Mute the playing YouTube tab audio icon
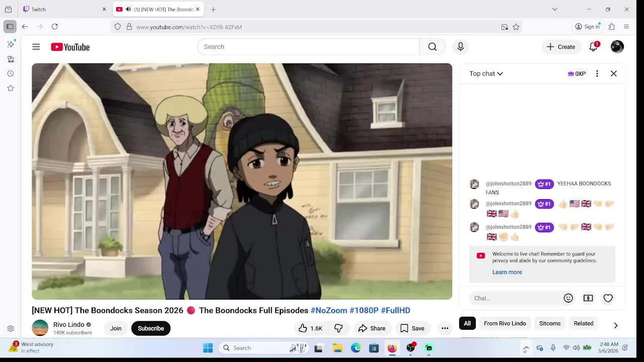 click(128, 9)
